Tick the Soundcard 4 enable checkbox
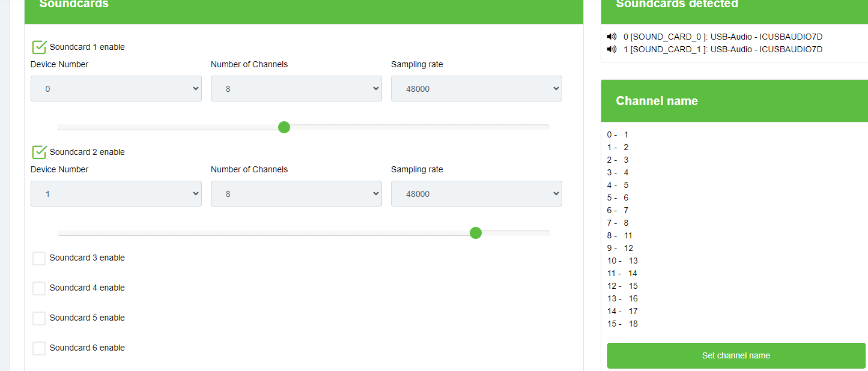The height and width of the screenshot is (371, 868). [39, 288]
